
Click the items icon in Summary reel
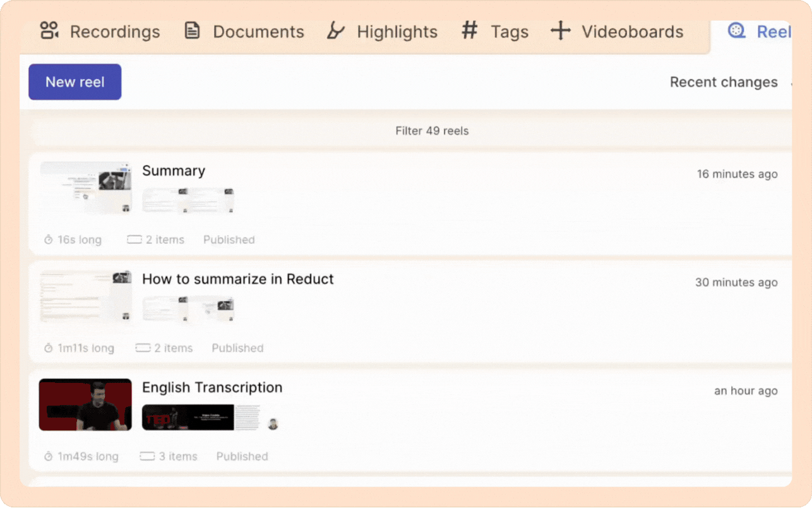pos(134,240)
